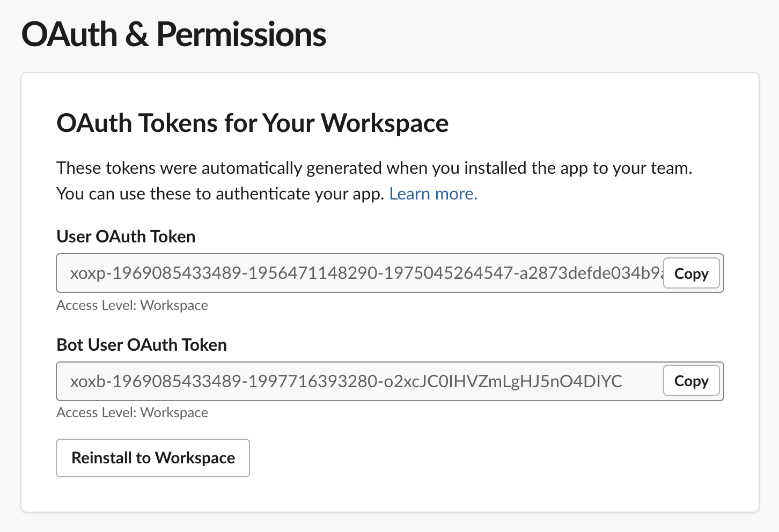Click the word Permissions in the page title
779x532 pixels.
pyautogui.click(x=241, y=34)
